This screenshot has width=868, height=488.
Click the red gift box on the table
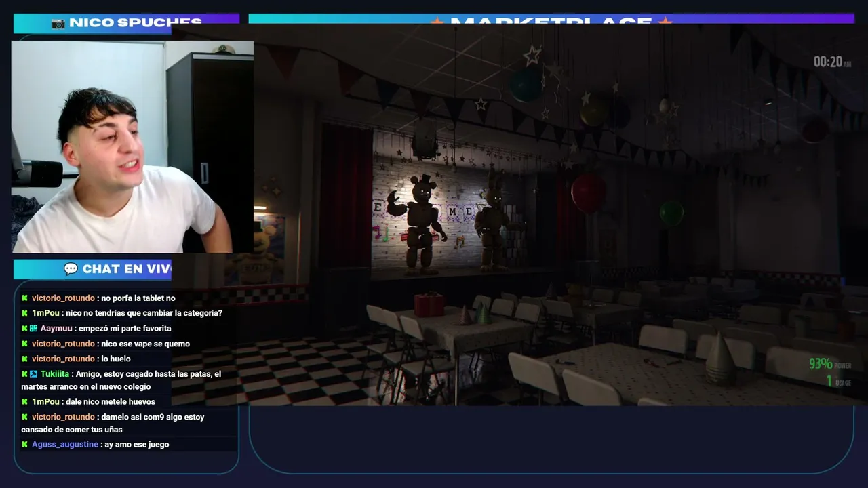pos(429,304)
